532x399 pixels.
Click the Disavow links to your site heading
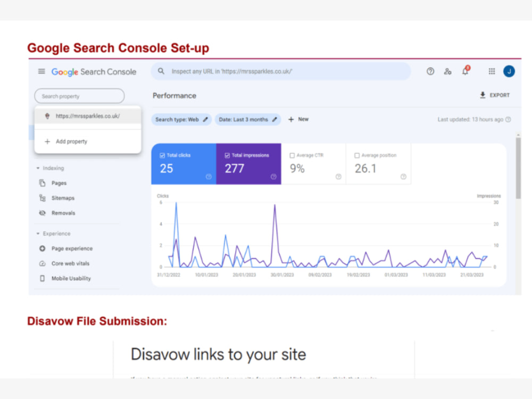click(219, 354)
